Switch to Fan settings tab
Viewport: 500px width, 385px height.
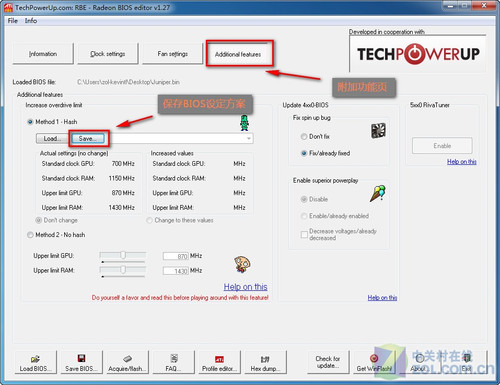[172, 54]
